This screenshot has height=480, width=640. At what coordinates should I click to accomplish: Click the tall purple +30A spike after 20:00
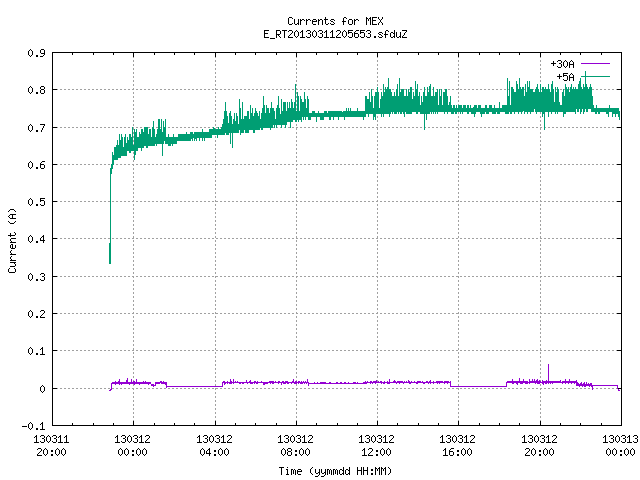pos(548,373)
